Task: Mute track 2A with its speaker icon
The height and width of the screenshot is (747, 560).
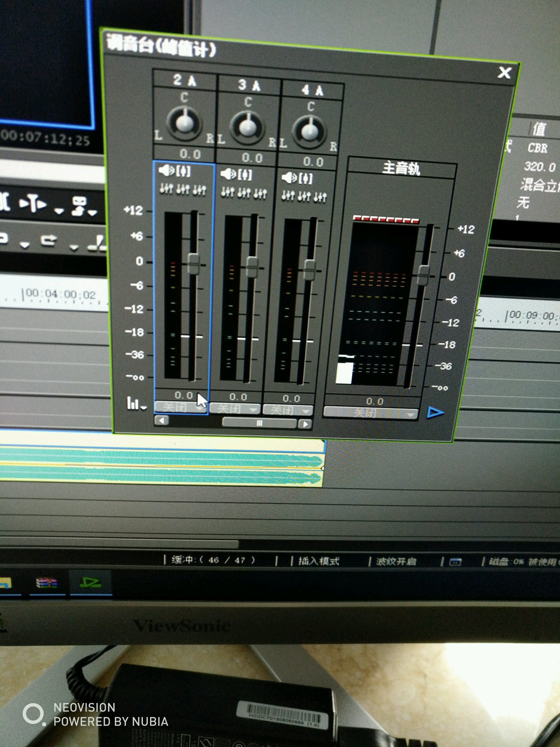Action: coord(166,171)
